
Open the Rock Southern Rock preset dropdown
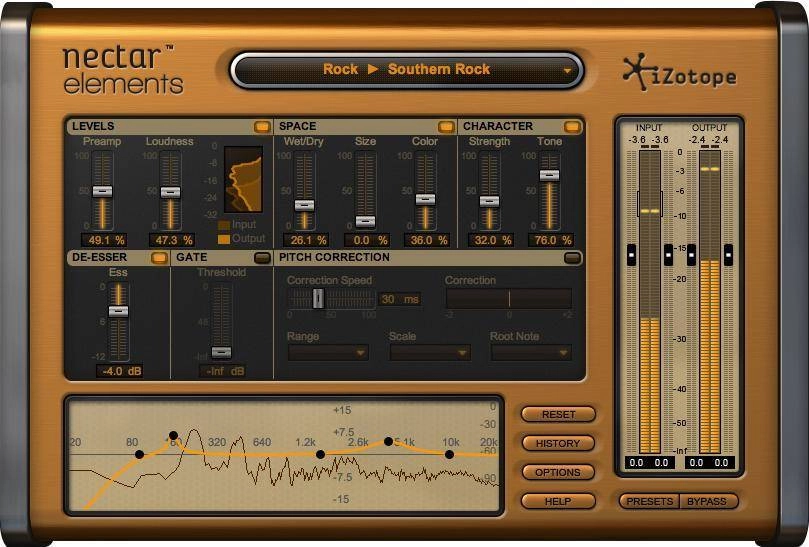pyautogui.click(x=407, y=70)
